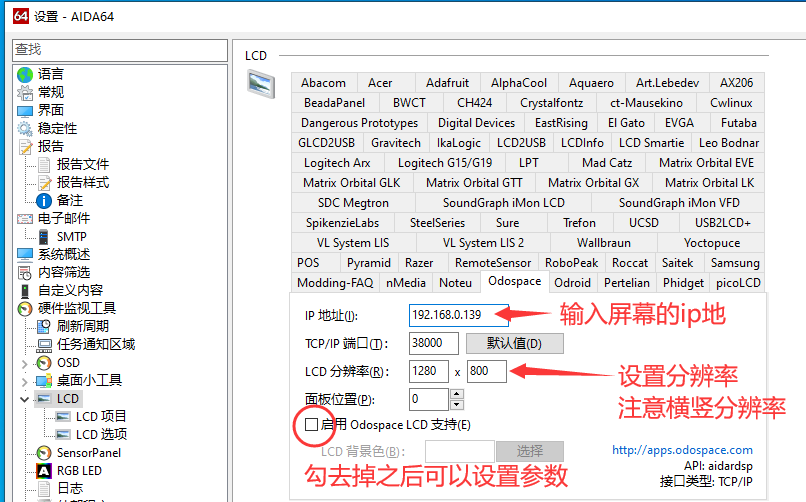Click the picture icon beside LCD 选项
The height and width of the screenshot is (502, 806).
[x=63, y=435]
